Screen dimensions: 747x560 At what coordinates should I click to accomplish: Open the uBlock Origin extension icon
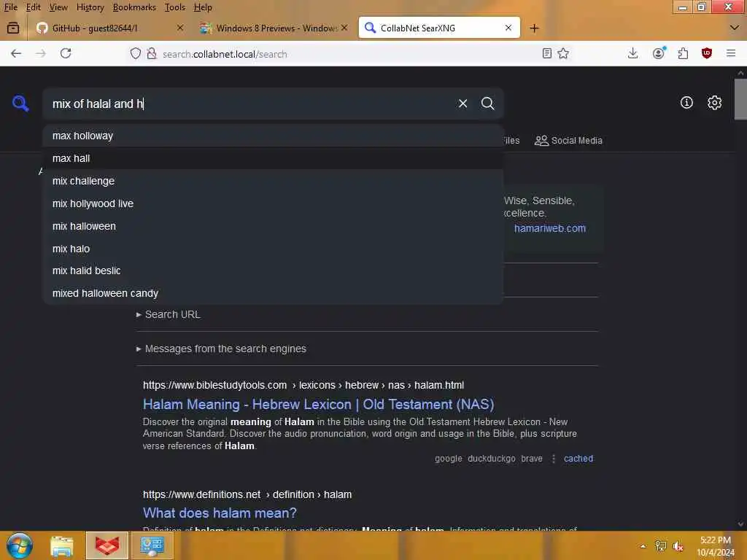(x=706, y=53)
